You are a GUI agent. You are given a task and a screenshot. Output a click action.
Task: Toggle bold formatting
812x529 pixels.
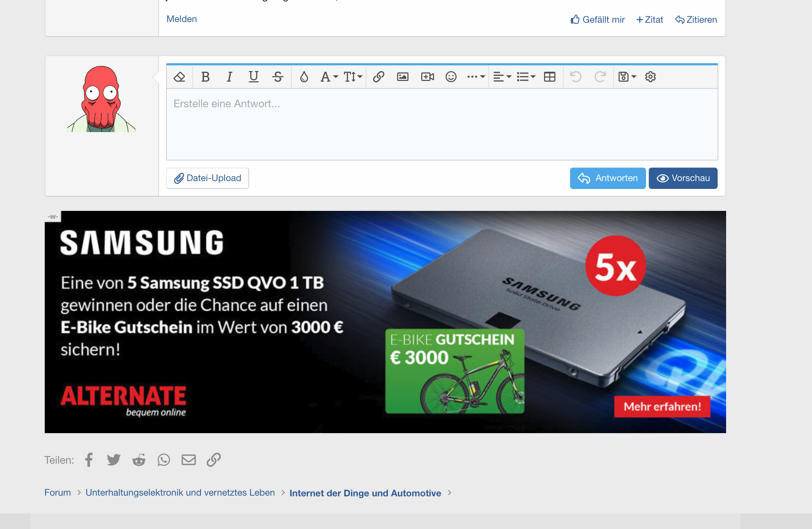[205, 77]
